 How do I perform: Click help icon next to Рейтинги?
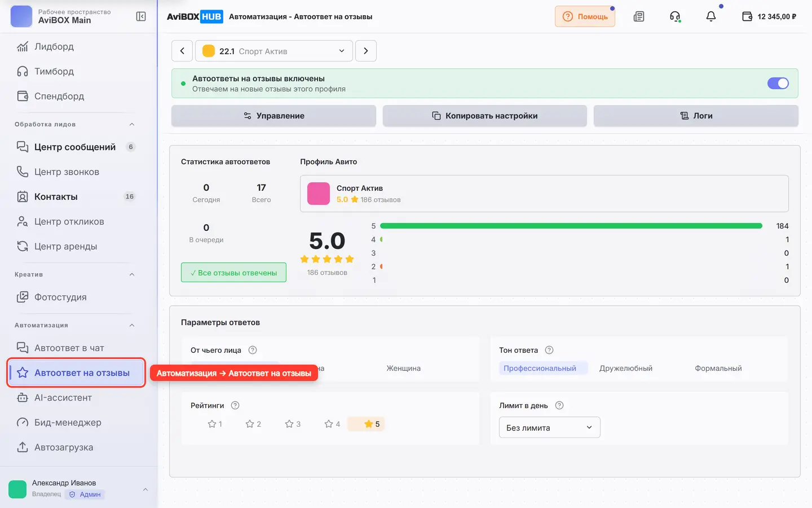235,405
